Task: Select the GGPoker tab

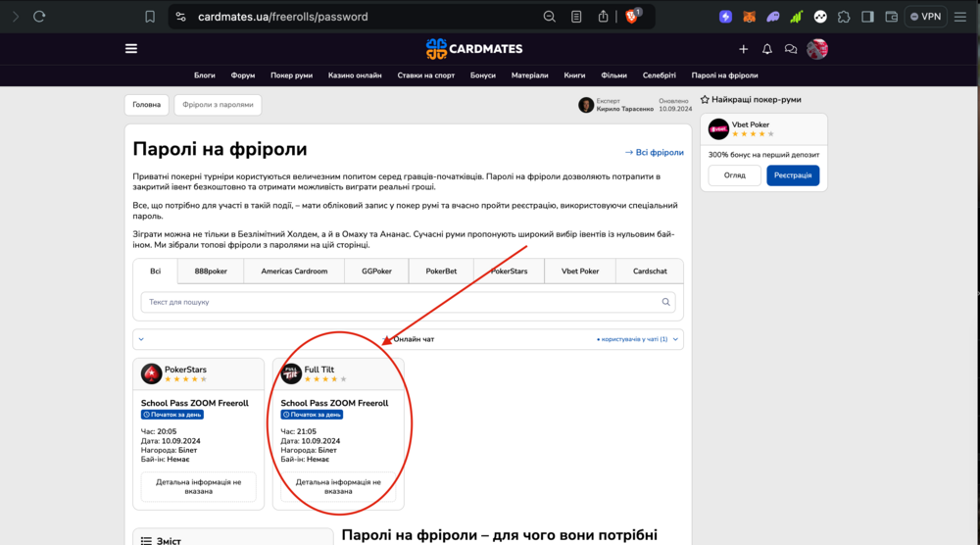Action: [376, 272]
